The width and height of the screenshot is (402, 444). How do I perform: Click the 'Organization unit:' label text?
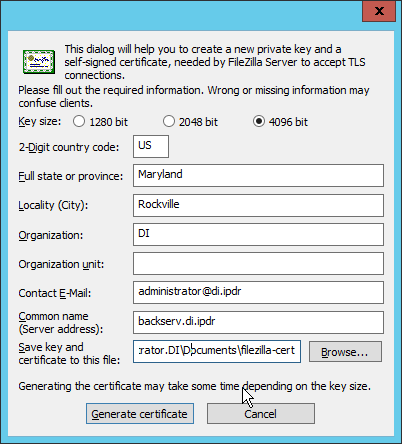coord(61,264)
